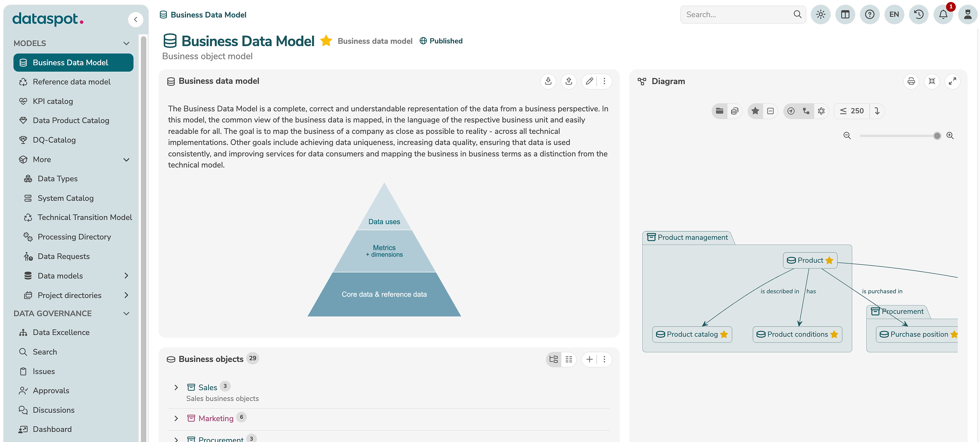Print the diagram using the printer icon
Viewport: 980px width, 442px height.
click(x=911, y=81)
